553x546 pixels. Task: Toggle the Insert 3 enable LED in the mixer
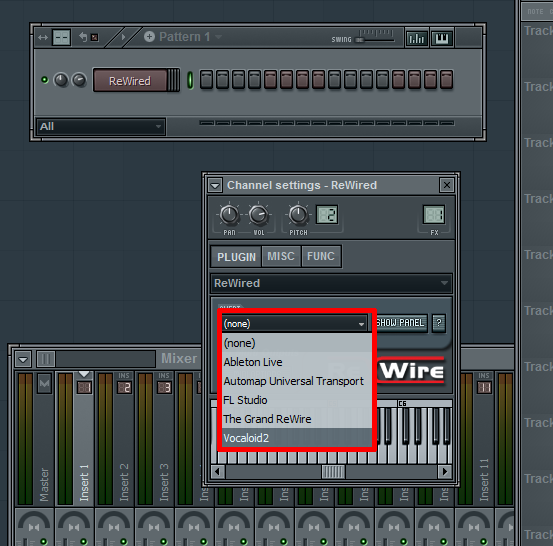pos(163,541)
